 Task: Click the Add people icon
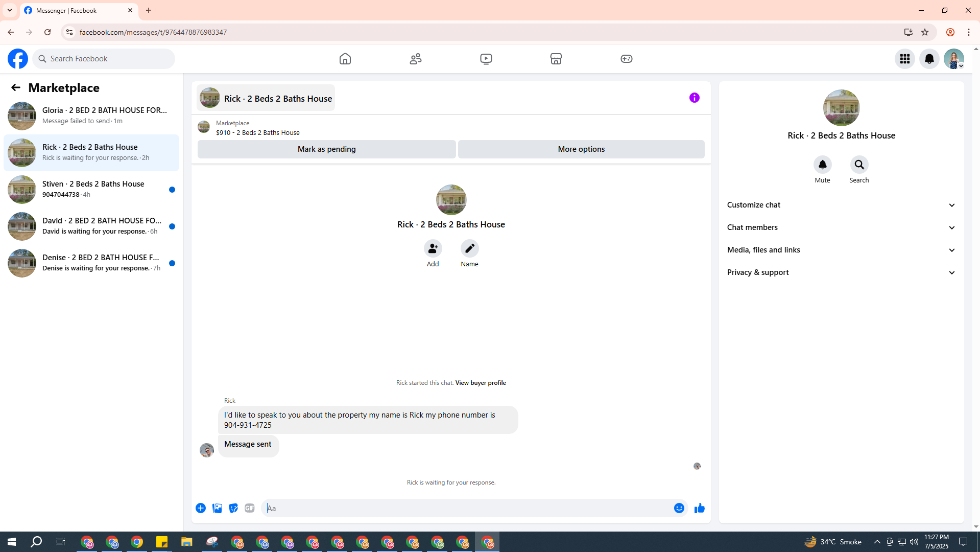(x=433, y=248)
